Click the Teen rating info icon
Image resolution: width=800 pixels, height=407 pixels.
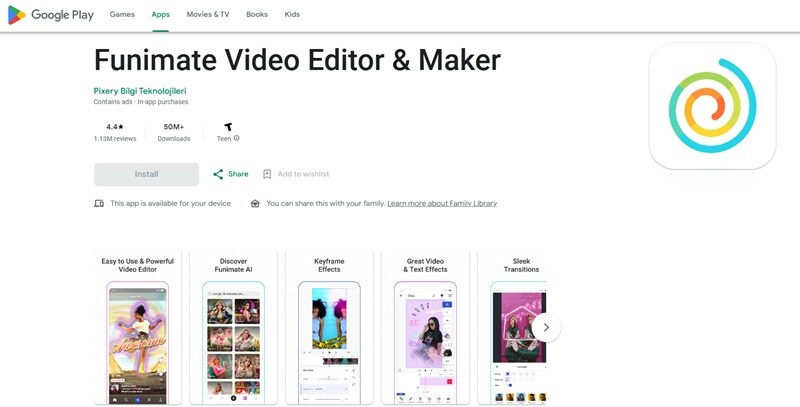[237, 138]
